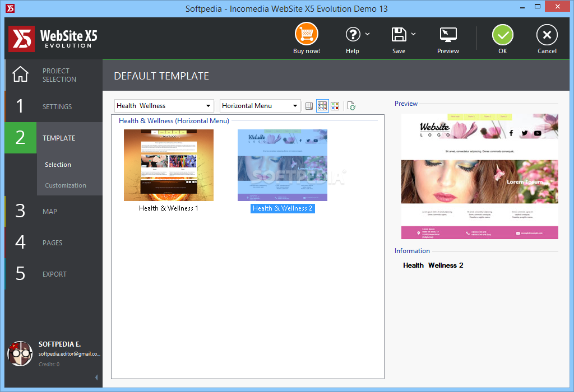This screenshot has height=392, width=574.
Task: Open the Health Wellness category dropdown
Action: [164, 106]
